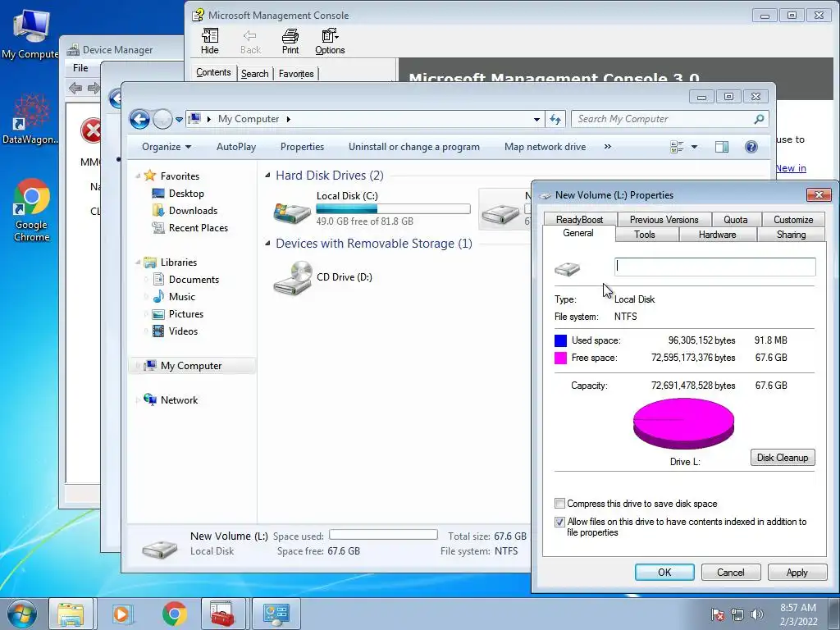
Task: Switch to the ReadyBoost tab
Action: [x=579, y=220]
